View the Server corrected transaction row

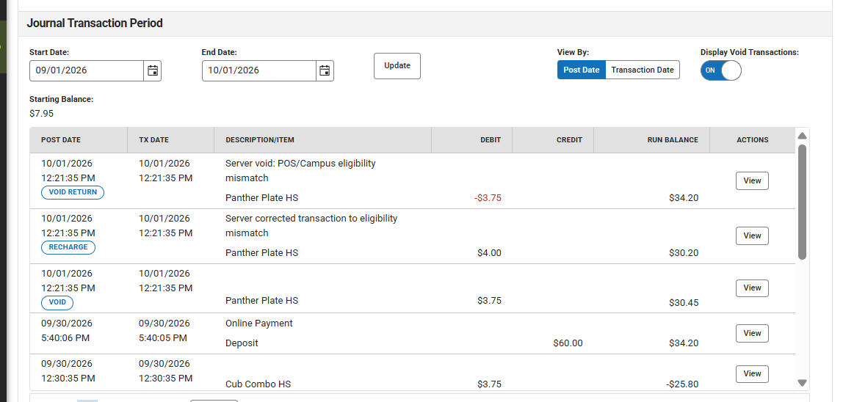pyautogui.click(x=752, y=235)
